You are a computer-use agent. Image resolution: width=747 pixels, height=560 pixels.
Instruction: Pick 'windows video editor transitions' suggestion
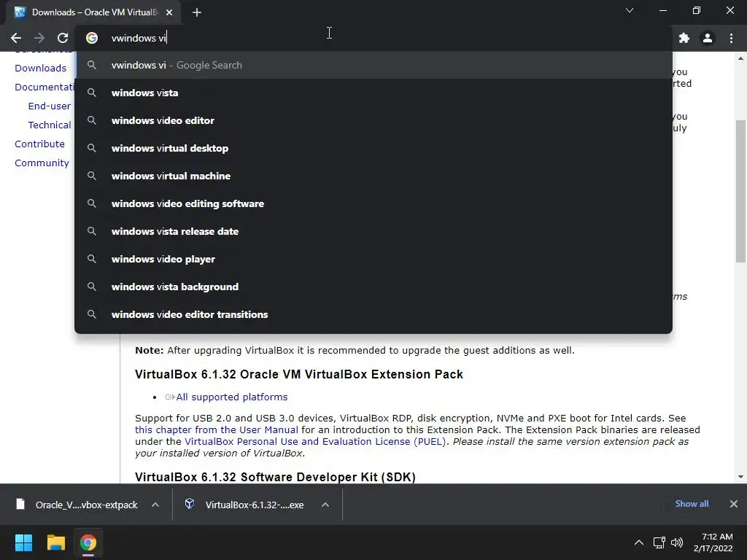[x=373, y=314]
